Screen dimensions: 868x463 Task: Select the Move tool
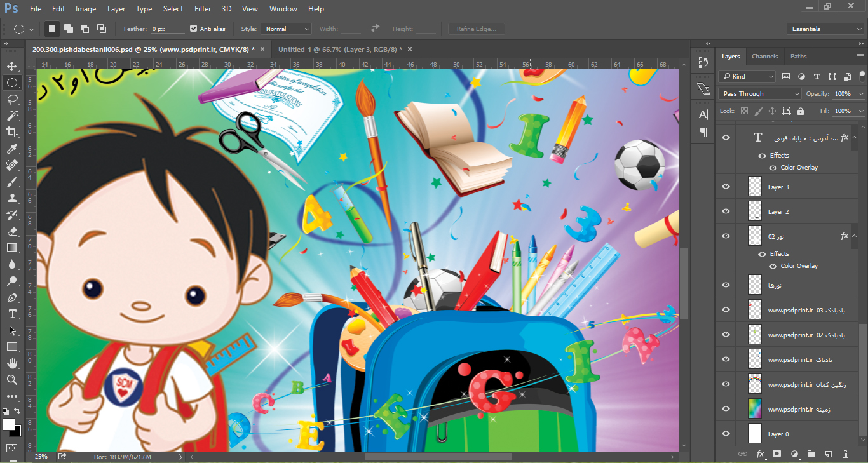[x=11, y=66]
